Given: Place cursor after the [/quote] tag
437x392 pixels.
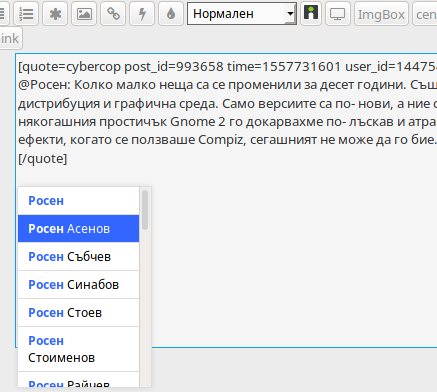Looking at the screenshot, I should click(x=68, y=158).
